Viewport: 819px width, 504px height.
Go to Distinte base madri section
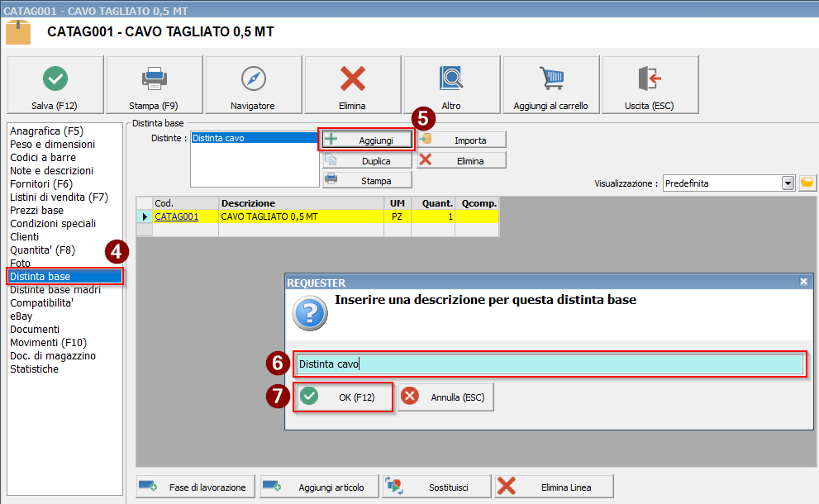[55, 289]
